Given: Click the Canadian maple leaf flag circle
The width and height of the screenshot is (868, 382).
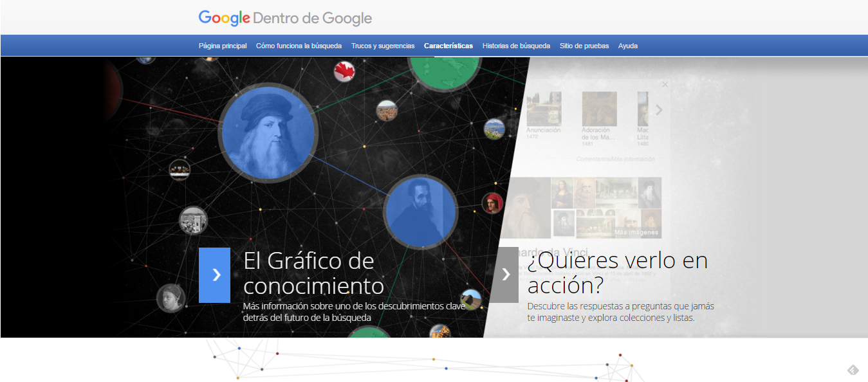Looking at the screenshot, I should (345, 71).
